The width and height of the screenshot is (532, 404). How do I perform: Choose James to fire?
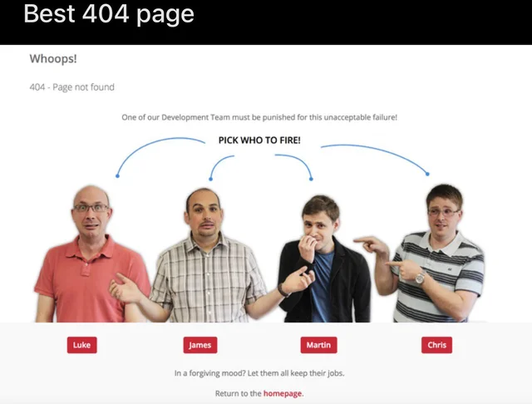pyautogui.click(x=200, y=345)
